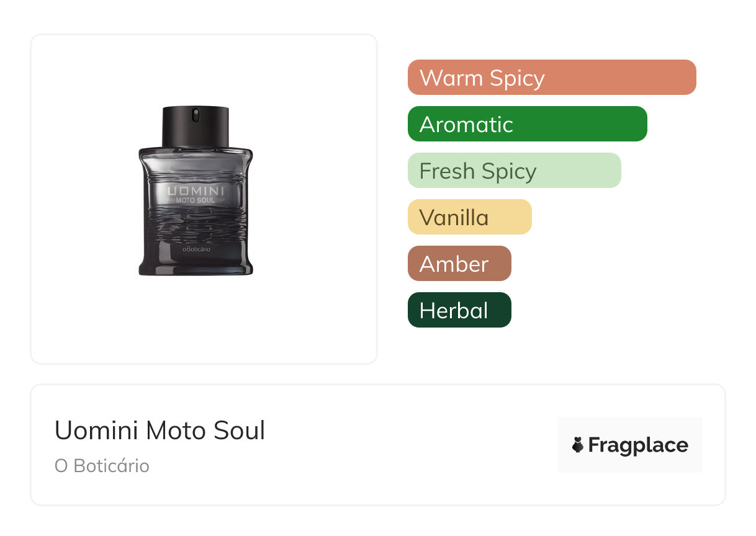Image resolution: width=756 pixels, height=536 pixels.
Task: Pick the yellow Vanilla accord bar
Action: (469, 217)
